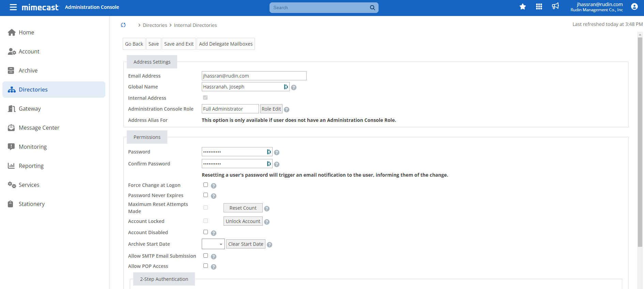Viewport: 644px width, 289px height.
Task: Click the refresh icon beside breadcrumbs
Action: 123,25
